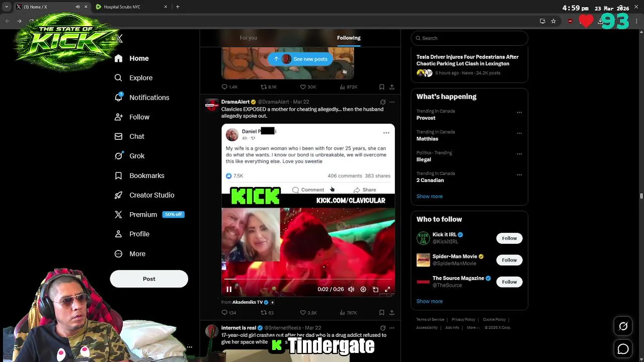Share the DramaAlert post

click(x=392, y=313)
